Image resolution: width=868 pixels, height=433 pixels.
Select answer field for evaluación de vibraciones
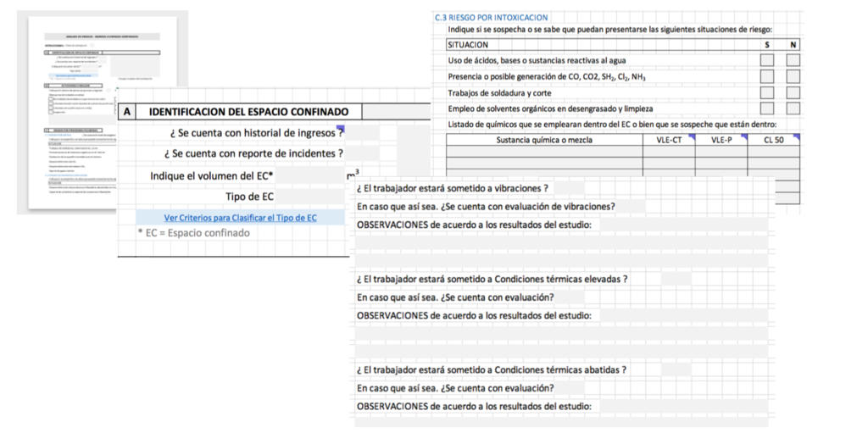(631, 207)
